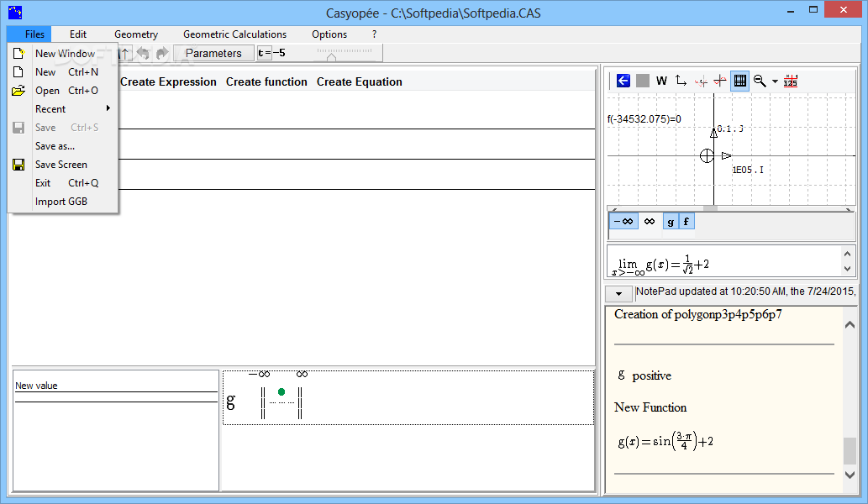
Task: Click the New blank page icon
Action: 18,72
